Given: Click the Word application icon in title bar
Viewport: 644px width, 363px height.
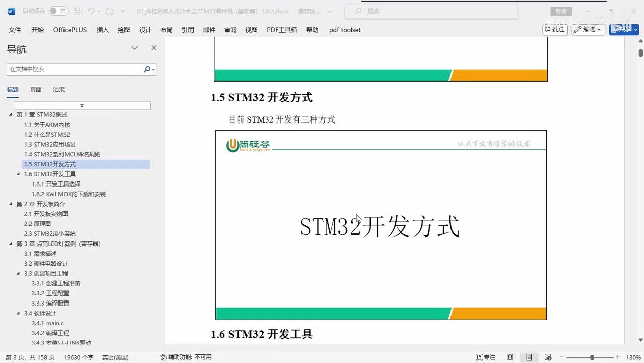Looking at the screenshot, I should (x=11, y=11).
